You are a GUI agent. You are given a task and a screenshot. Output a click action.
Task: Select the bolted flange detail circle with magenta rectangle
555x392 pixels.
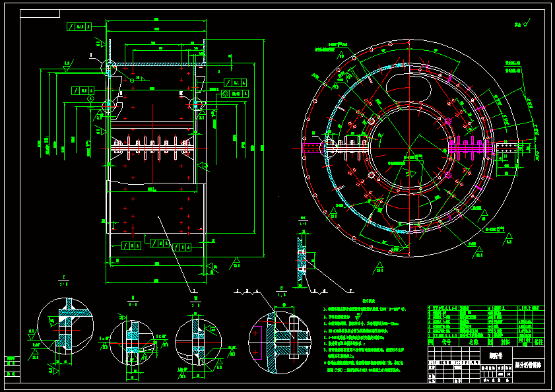coord(280,343)
